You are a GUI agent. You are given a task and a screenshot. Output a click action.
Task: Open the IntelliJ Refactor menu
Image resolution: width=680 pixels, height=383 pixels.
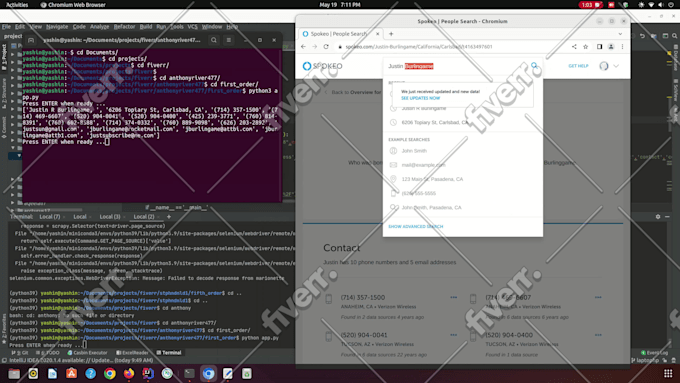124,26
